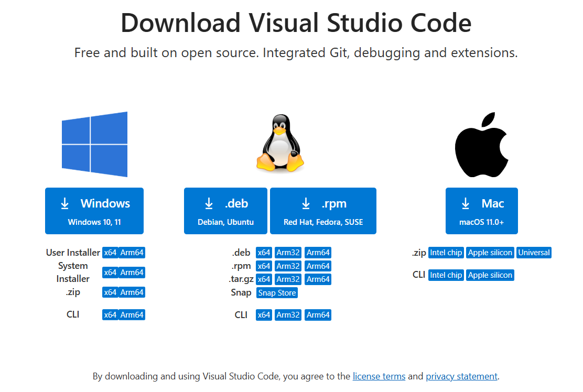The height and width of the screenshot is (392, 583).
Task: Click the Linux Tux penguin icon
Action: point(280,144)
